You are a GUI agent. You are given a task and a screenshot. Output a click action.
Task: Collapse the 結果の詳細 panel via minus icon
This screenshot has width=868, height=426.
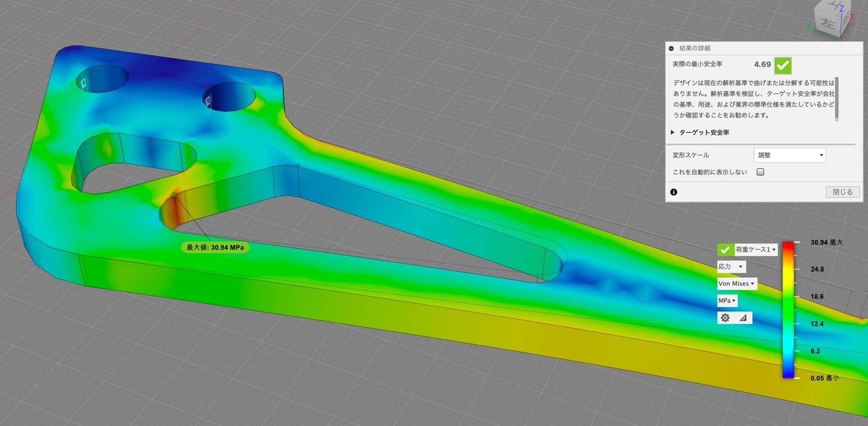click(x=671, y=48)
